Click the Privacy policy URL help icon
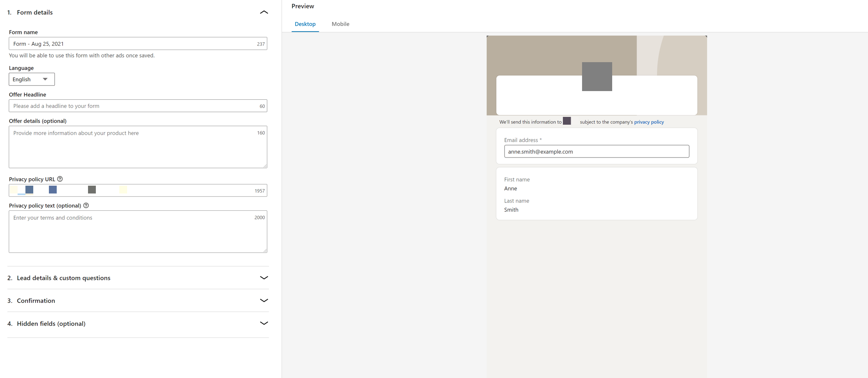Screen dimensions: 868x378 59,179
